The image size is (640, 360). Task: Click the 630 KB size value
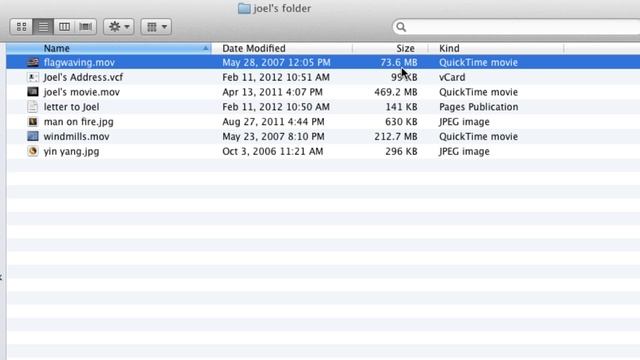coord(401,122)
